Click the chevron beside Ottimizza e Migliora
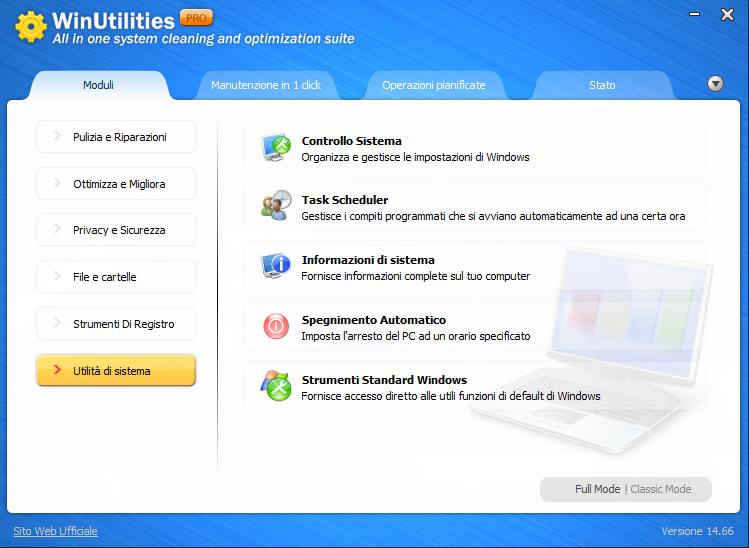 click(57, 183)
